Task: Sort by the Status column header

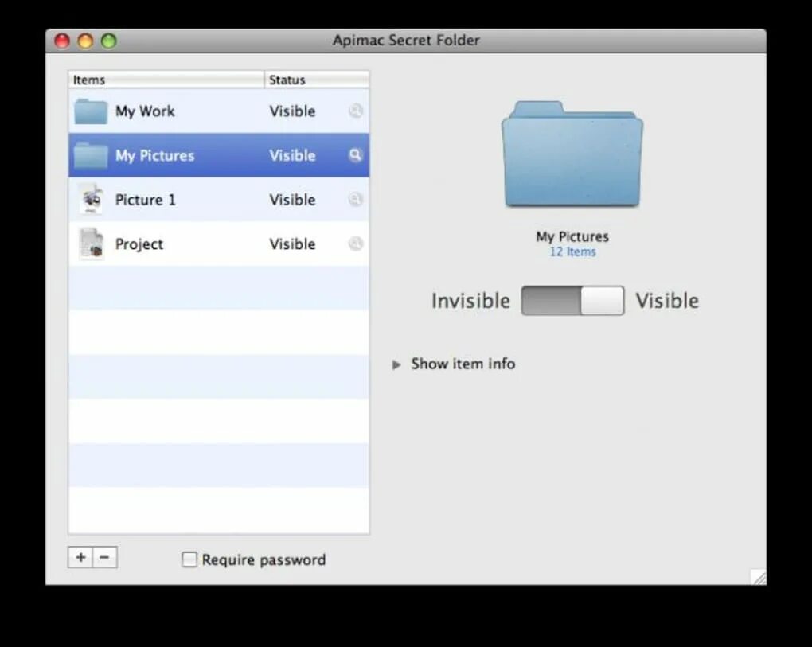Action: (317, 80)
